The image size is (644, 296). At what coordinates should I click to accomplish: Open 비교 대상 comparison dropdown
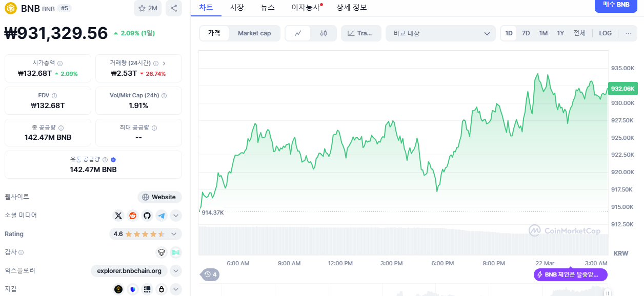[441, 33]
